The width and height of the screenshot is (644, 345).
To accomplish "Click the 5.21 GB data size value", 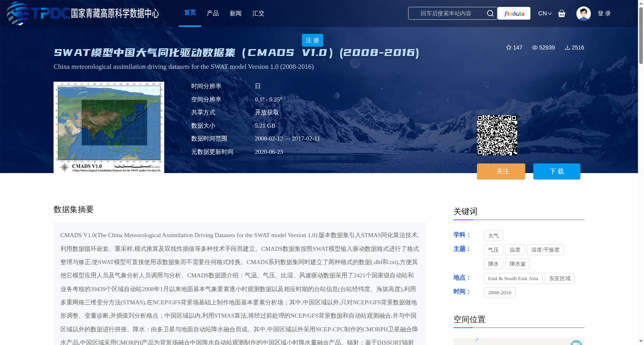I will 265,126.
